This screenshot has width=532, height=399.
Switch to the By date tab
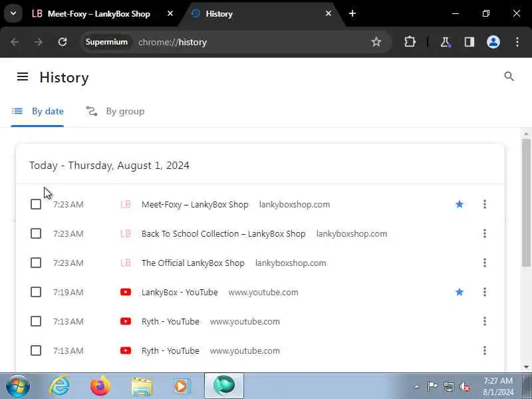(37, 111)
